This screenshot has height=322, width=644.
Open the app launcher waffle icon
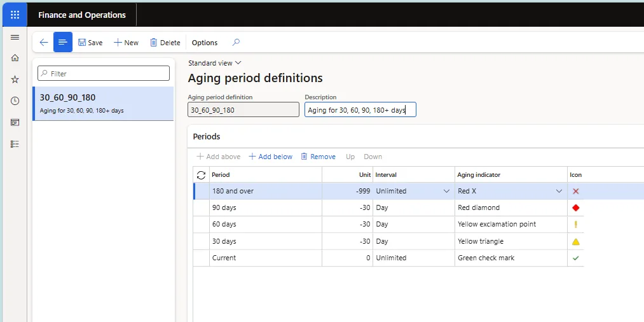click(15, 15)
